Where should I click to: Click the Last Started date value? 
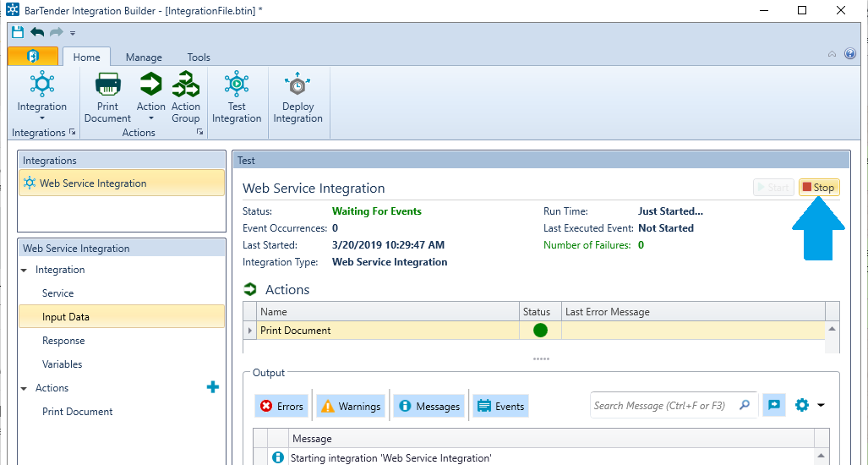(x=388, y=245)
